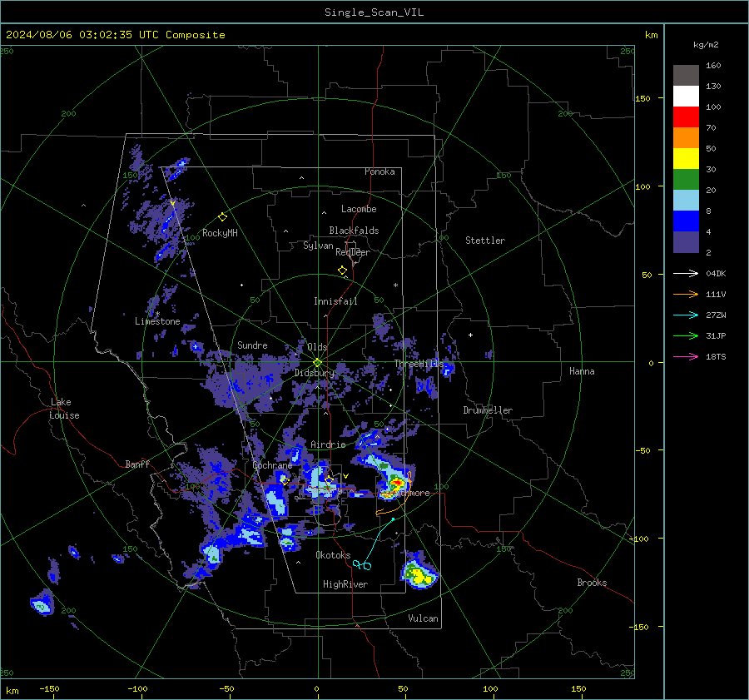The width and height of the screenshot is (749, 700).
Task: Click the 27ZW legend label
Action: pos(716,315)
